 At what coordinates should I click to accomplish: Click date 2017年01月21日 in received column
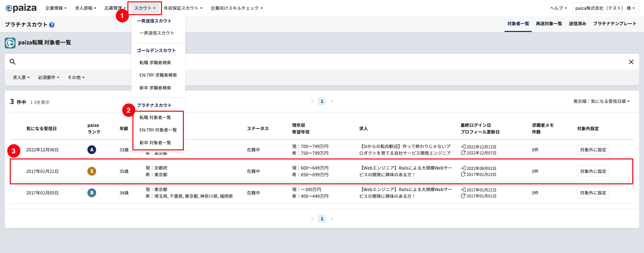[42, 171]
